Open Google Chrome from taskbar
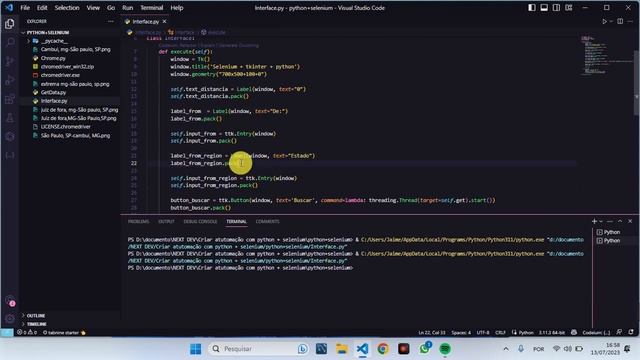 [x=383, y=349]
